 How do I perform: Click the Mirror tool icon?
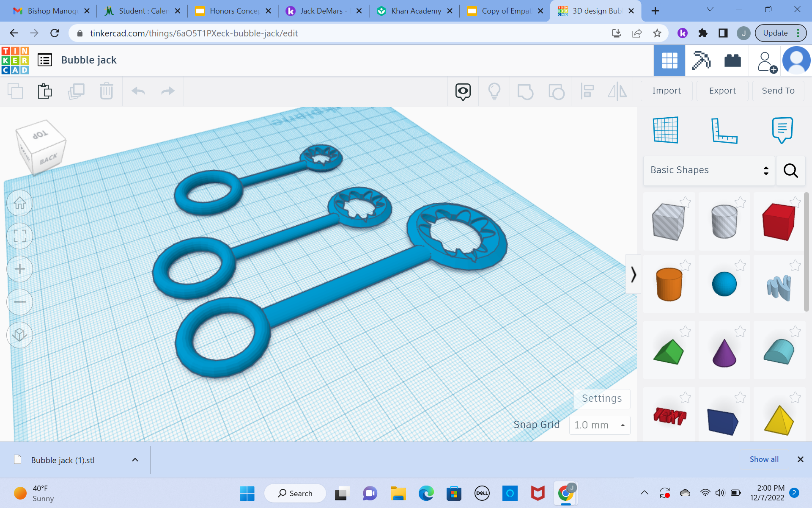(617, 91)
